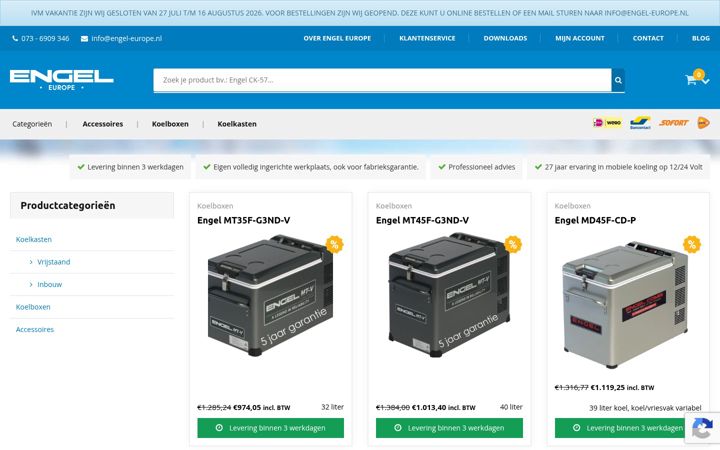The height and width of the screenshot is (450, 720).
Task: Click the reCAPTCHA badge
Action: click(x=702, y=428)
